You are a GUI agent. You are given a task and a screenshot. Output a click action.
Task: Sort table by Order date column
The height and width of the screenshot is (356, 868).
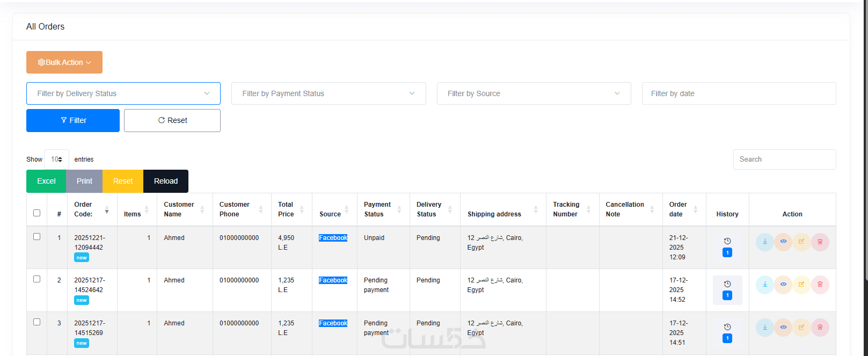tap(683, 209)
